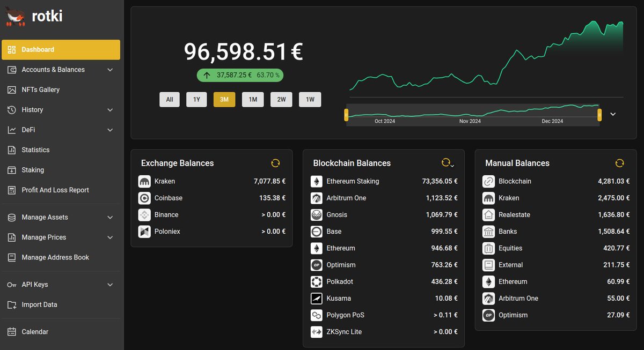Open NFTs Gallery page
Screen dimensions: 644x350
pyautogui.click(x=61, y=90)
